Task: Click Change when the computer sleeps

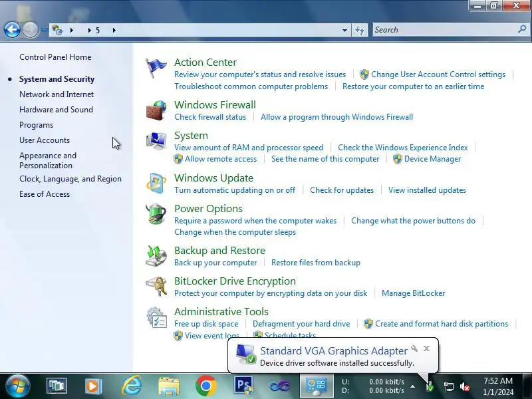Action: pos(235,232)
